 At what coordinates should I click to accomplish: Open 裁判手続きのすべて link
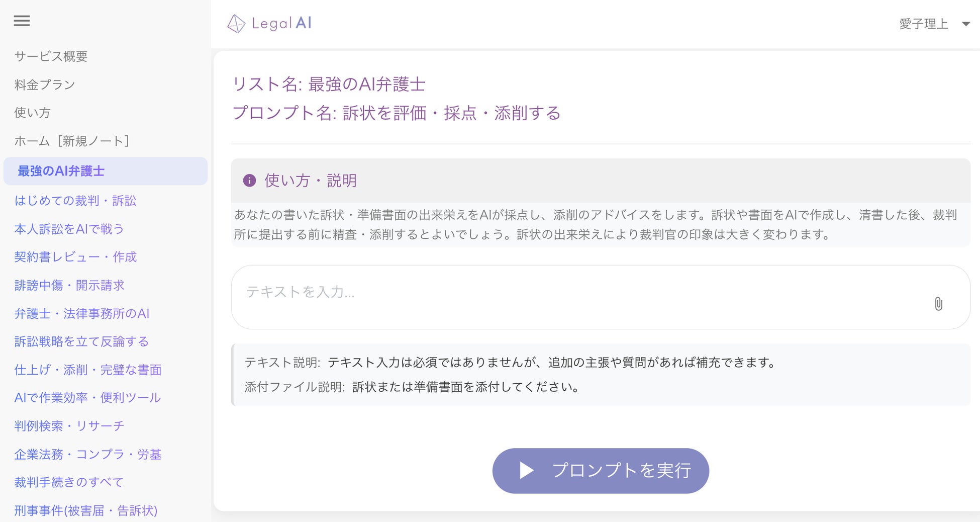click(69, 482)
